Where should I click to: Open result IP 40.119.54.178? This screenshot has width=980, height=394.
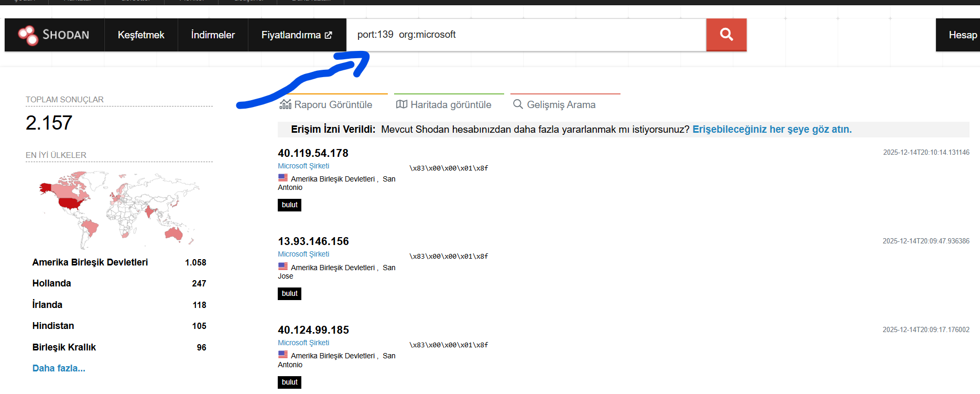[x=313, y=153]
